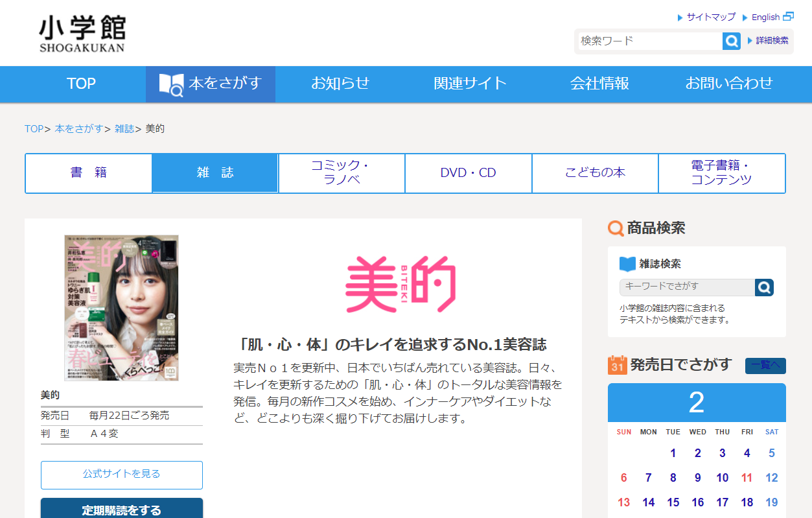Open 関連サイト navigation item
Viewport: 812px width, 518px height.
pos(470,84)
